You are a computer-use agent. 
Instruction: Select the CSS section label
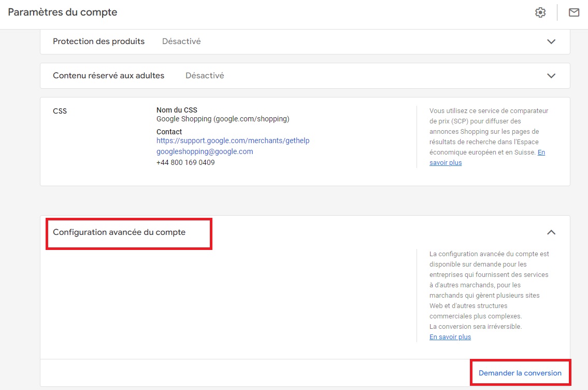pos(60,111)
